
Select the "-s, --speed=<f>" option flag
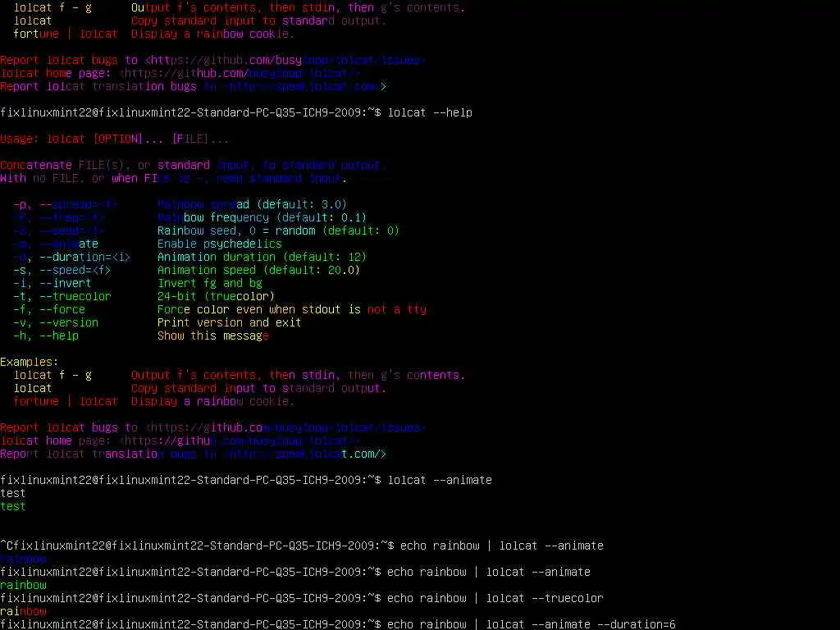[x=62, y=270]
